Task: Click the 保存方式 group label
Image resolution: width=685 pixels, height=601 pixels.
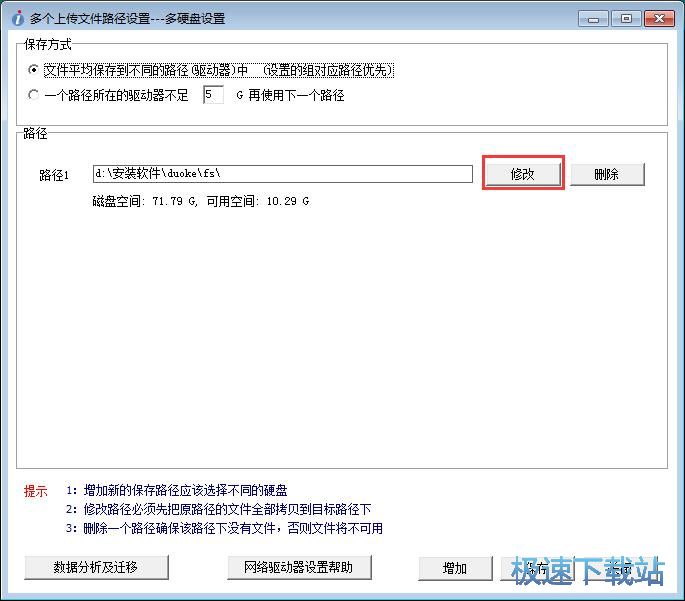Action: (48, 45)
